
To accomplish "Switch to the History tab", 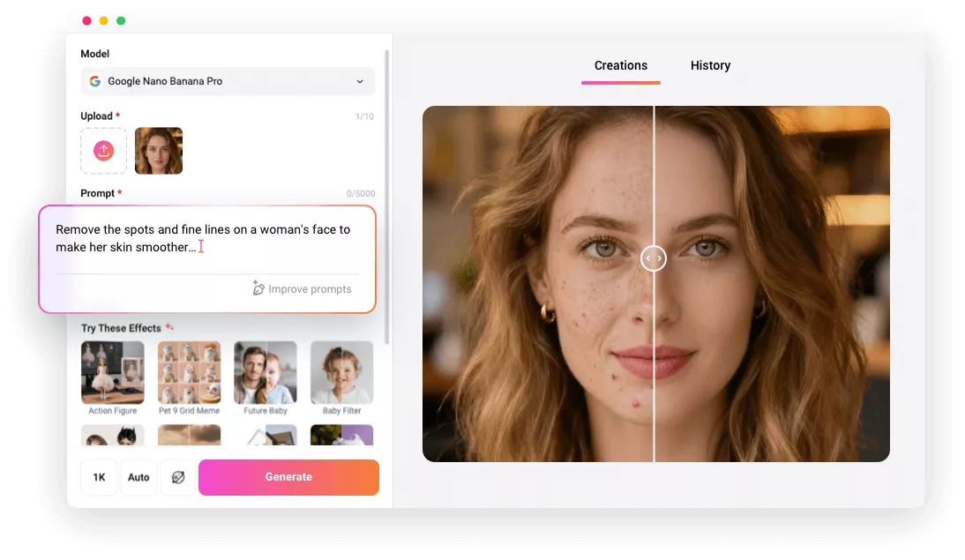I will click(710, 65).
